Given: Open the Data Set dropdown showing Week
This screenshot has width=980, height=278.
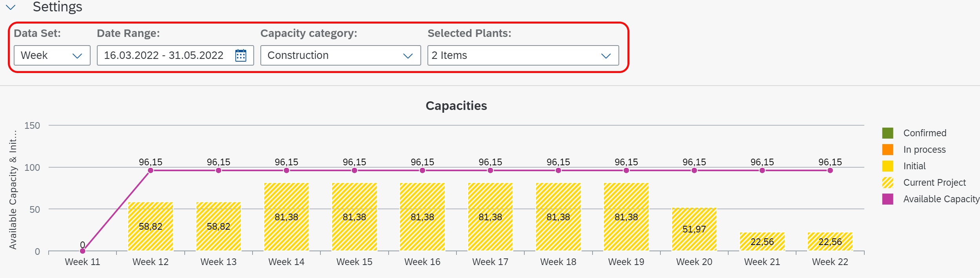Looking at the screenshot, I should coord(51,55).
